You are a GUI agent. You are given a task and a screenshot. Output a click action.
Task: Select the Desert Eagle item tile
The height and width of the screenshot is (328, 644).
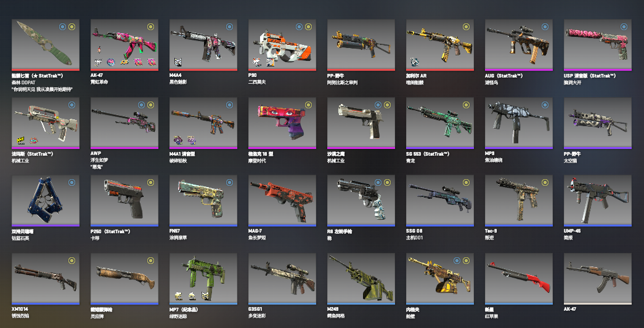[x=361, y=122]
